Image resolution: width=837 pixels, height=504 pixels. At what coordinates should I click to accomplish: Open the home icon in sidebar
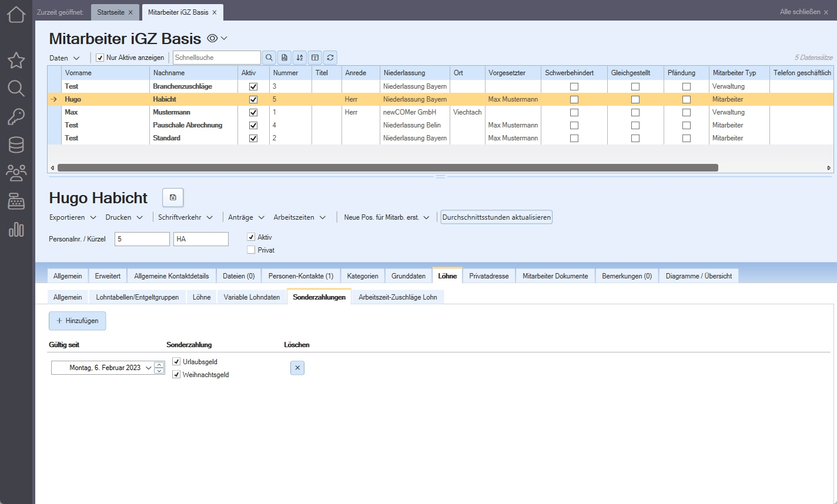pos(16,14)
